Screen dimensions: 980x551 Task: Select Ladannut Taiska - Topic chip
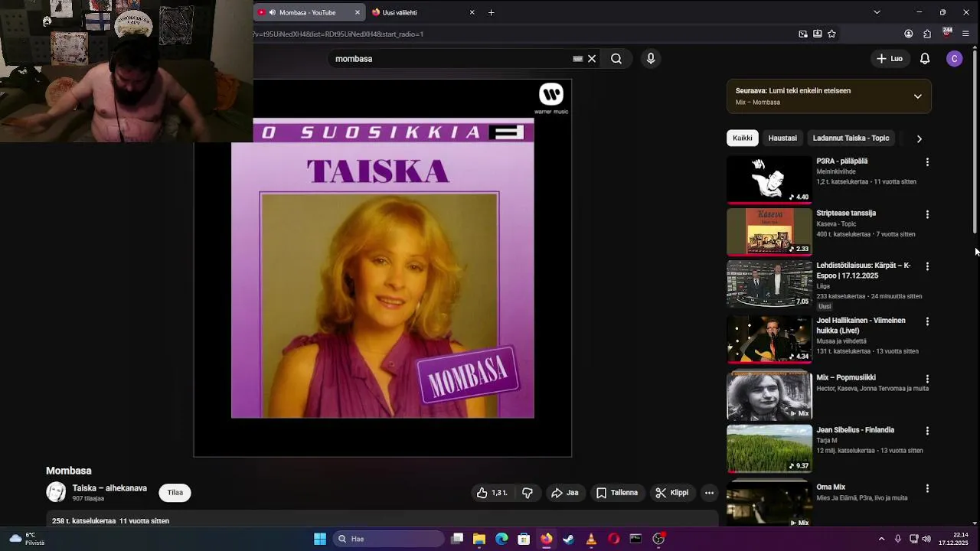[851, 139]
